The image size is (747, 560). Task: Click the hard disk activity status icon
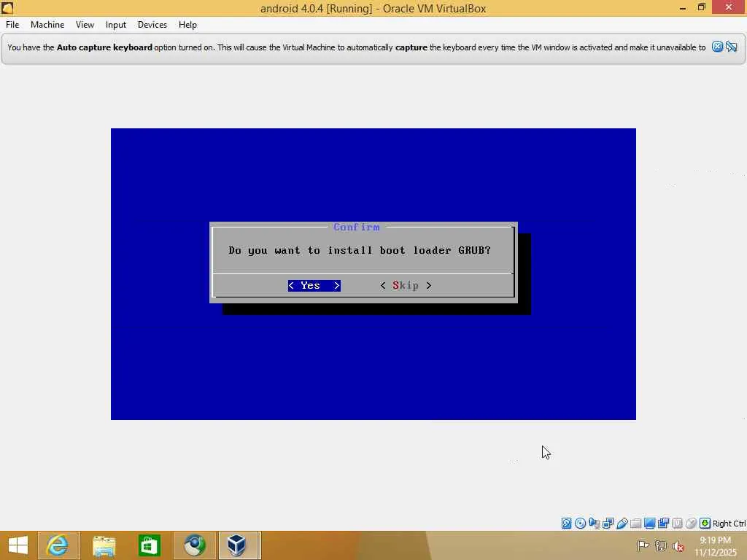[566, 524]
